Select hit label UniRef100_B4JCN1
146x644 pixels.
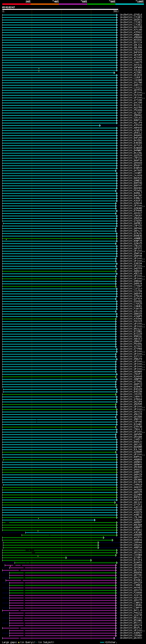click(x=131, y=153)
